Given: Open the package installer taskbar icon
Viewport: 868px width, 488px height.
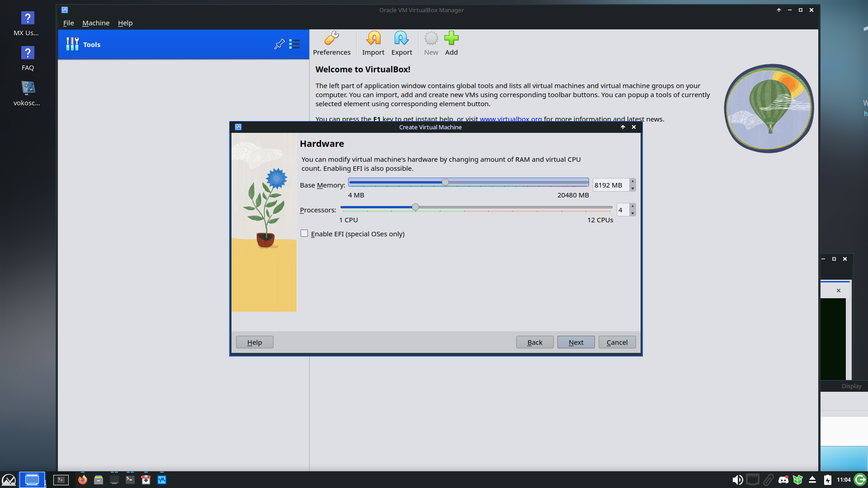Looking at the screenshot, I should 146,480.
